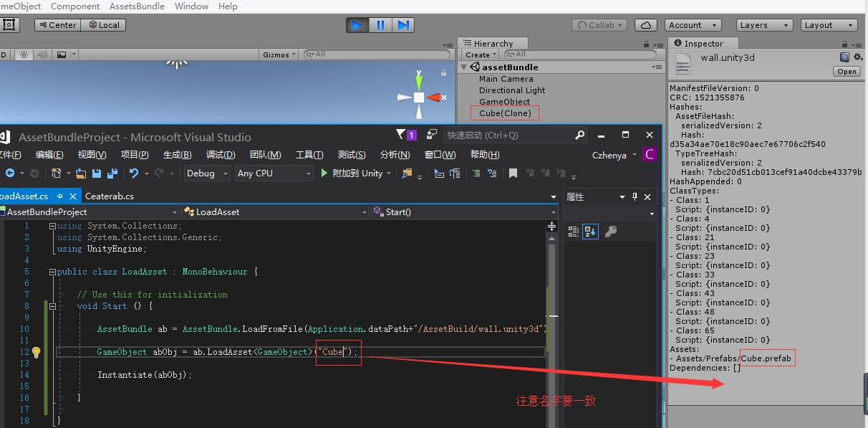Open the Gizmos dropdown

279,54
